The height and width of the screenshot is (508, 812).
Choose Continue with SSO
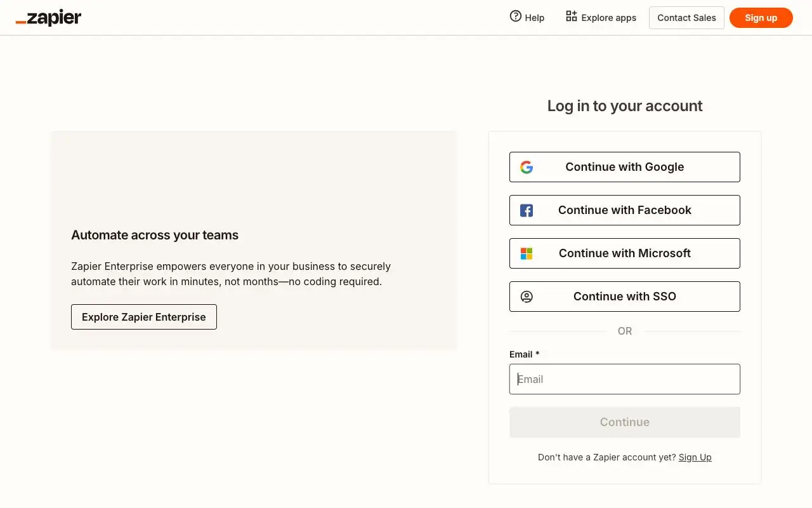pyautogui.click(x=625, y=297)
